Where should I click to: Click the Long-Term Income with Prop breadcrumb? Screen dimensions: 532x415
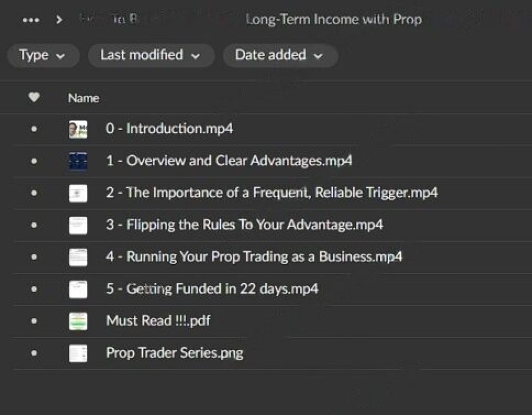tap(334, 20)
